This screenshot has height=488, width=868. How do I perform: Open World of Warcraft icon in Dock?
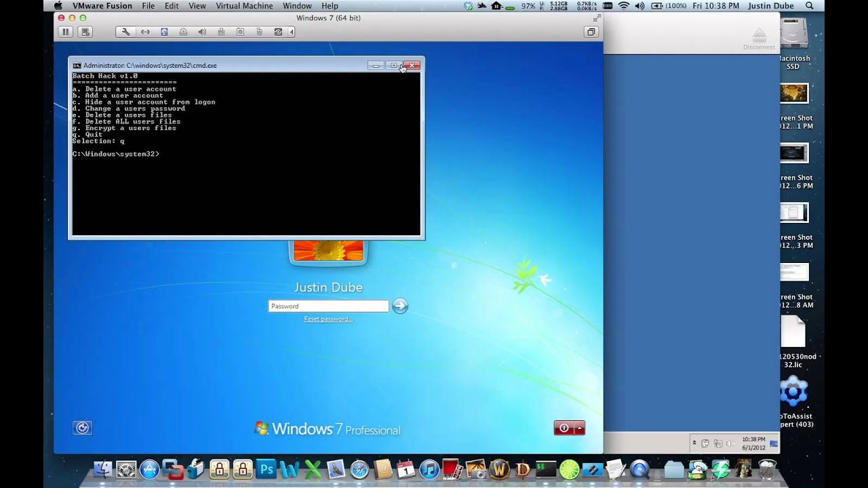(x=499, y=469)
